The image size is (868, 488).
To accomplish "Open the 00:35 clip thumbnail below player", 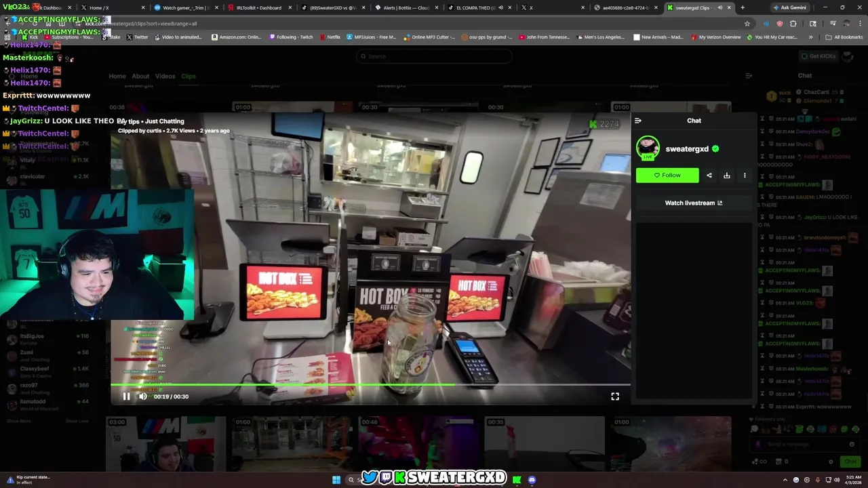I will click(x=545, y=444).
